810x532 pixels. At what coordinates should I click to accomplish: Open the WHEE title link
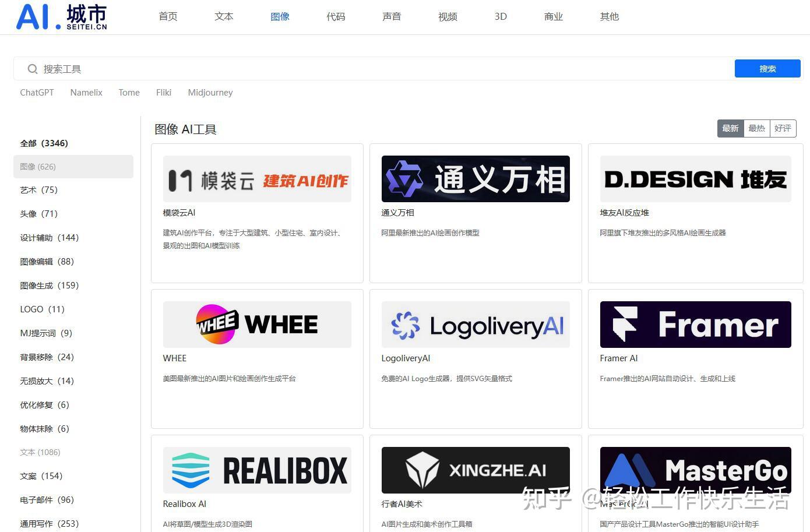coord(175,358)
